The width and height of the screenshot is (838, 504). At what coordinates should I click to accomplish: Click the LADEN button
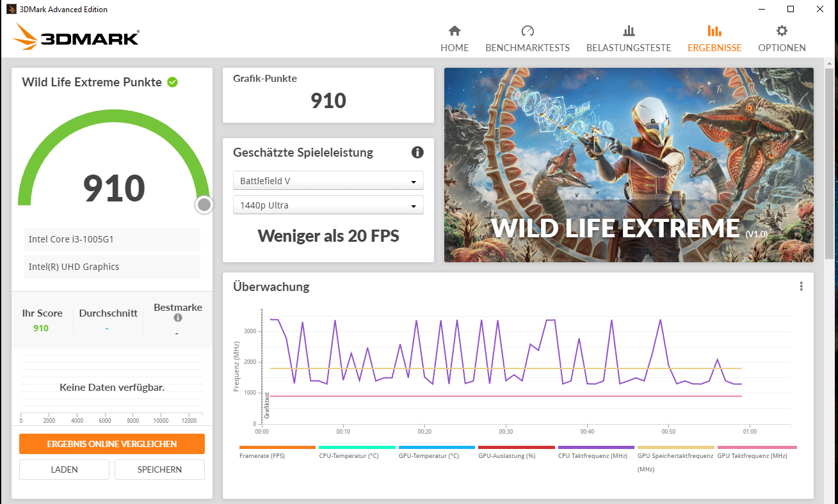64,469
